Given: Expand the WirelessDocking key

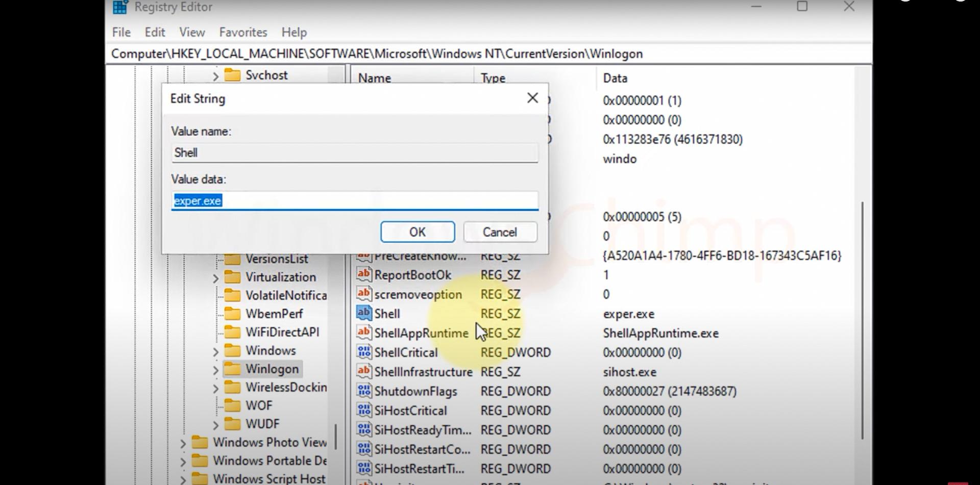Looking at the screenshot, I should point(215,388).
